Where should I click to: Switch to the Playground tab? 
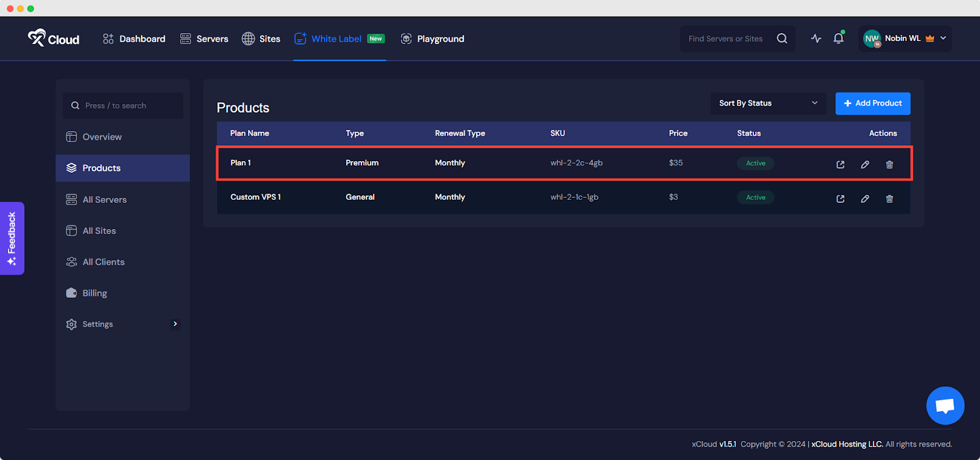click(x=432, y=39)
